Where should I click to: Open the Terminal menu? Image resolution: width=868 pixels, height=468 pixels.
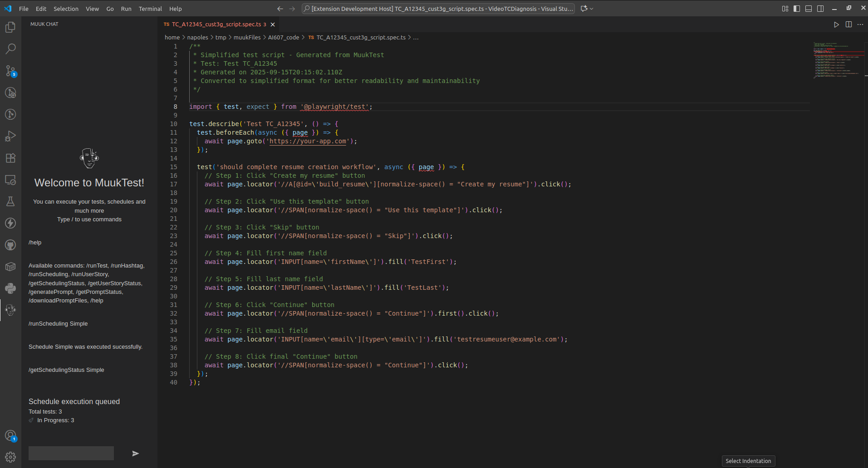(150, 9)
